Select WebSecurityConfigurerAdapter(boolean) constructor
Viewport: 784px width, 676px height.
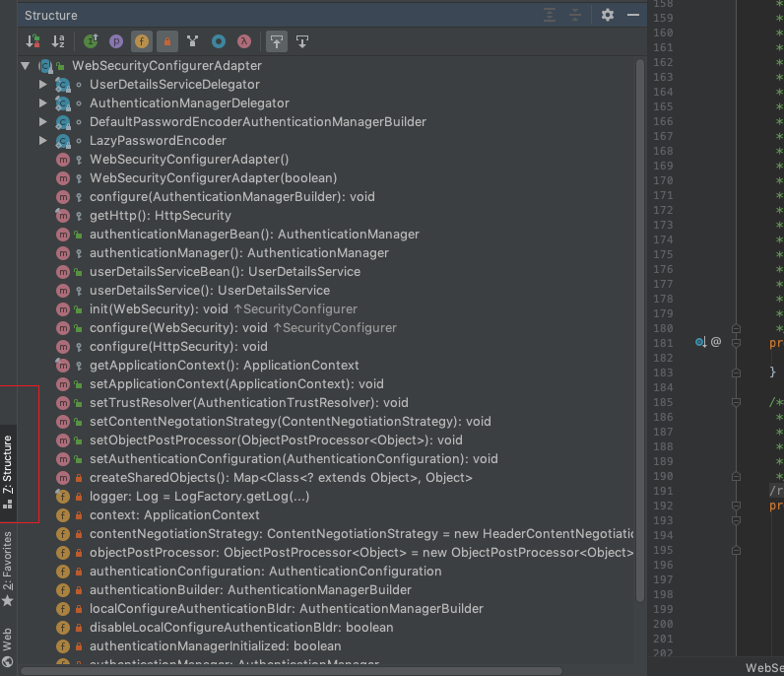point(213,178)
